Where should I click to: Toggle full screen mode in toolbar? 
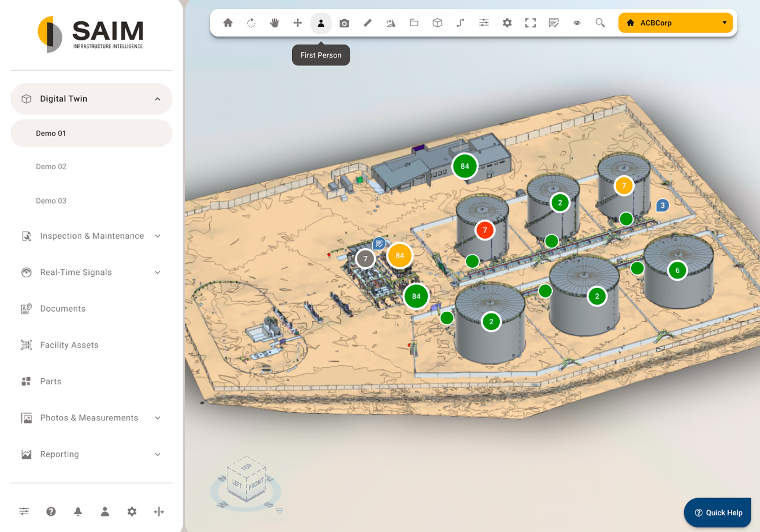pos(530,23)
